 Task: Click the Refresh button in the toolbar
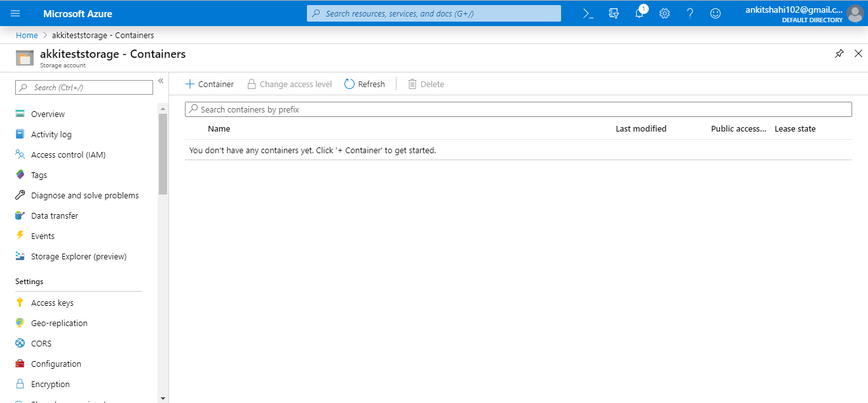pyautogui.click(x=365, y=84)
